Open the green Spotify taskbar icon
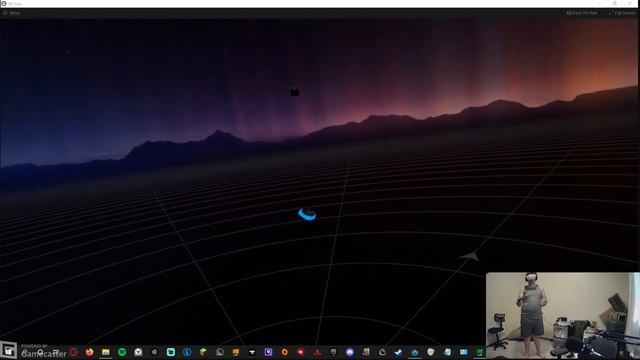The width and height of the screenshot is (640, 360). (x=122, y=352)
